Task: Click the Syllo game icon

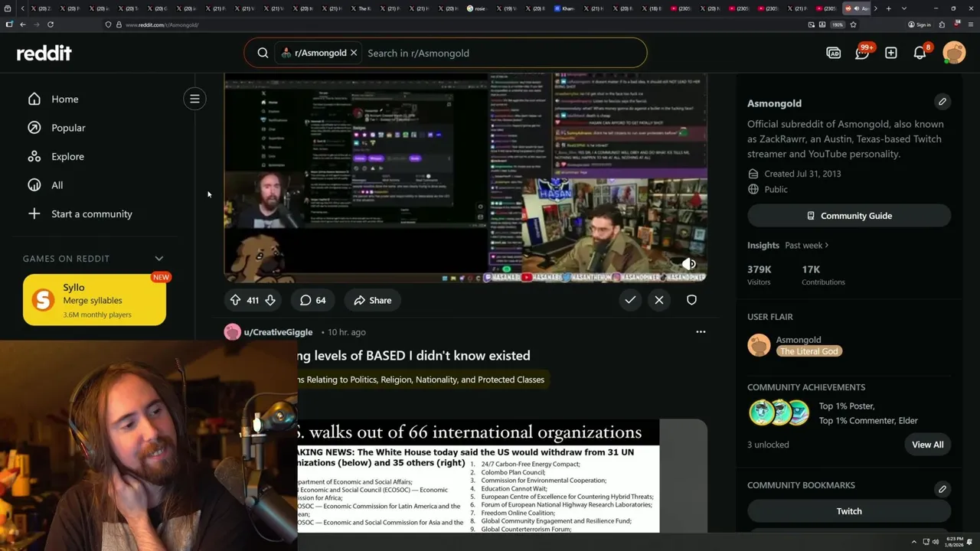Action: coord(43,300)
